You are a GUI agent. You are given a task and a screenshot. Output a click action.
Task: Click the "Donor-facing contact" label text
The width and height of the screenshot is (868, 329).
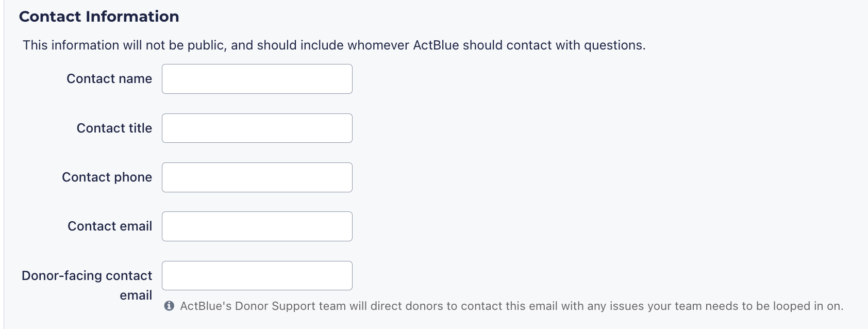tap(87, 276)
